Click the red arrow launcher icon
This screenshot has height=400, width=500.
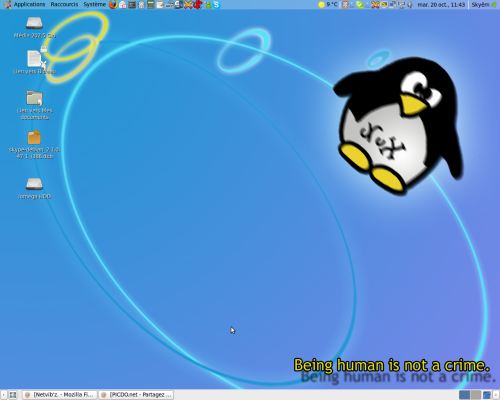[198, 5]
